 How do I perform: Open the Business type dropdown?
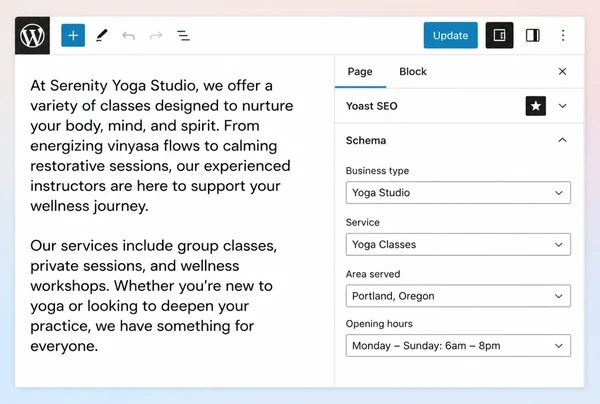click(x=458, y=192)
